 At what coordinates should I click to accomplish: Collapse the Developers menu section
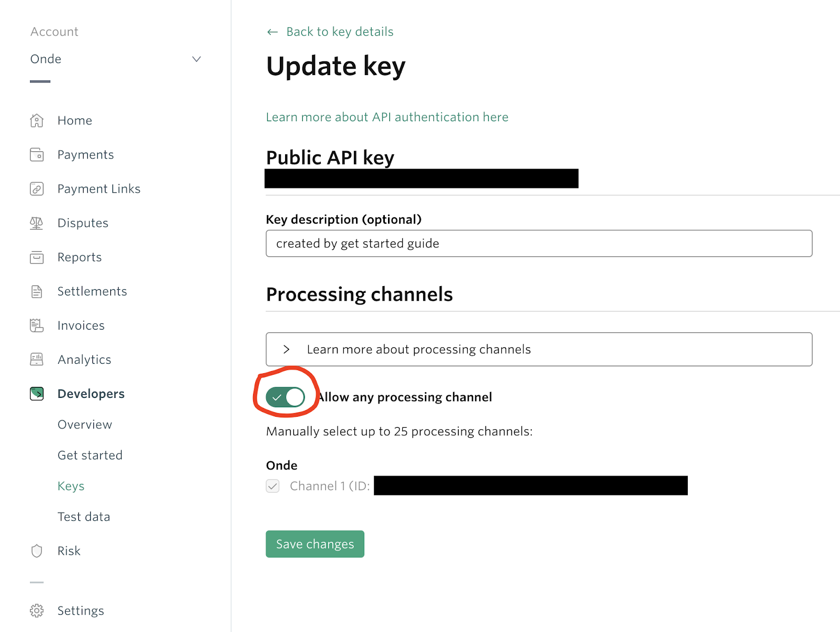[x=91, y=394]
